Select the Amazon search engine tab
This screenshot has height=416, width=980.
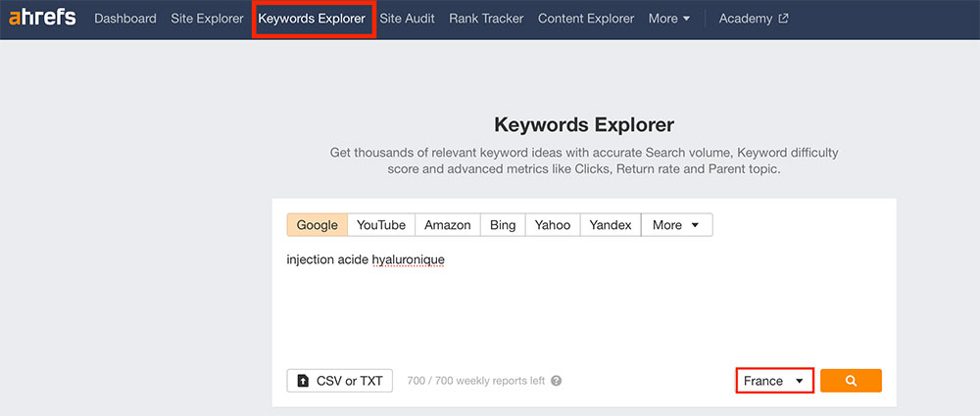(x=448, y=225)
